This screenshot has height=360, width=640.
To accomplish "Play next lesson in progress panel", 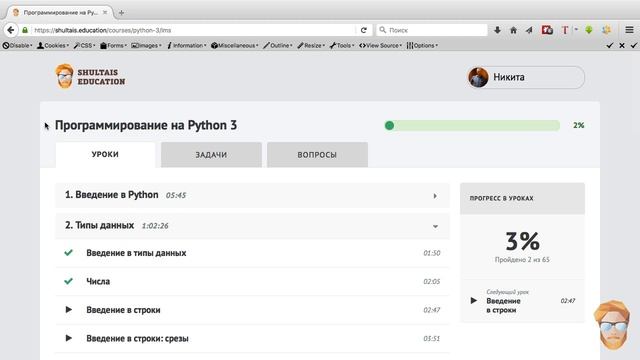I will tap(473, 300).
